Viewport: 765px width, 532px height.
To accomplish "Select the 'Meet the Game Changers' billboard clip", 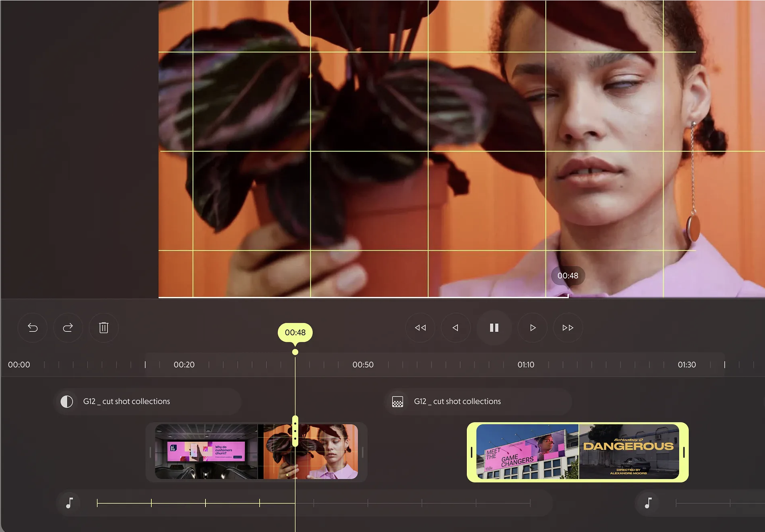I will pyautogui.click(x=527, y=452).
